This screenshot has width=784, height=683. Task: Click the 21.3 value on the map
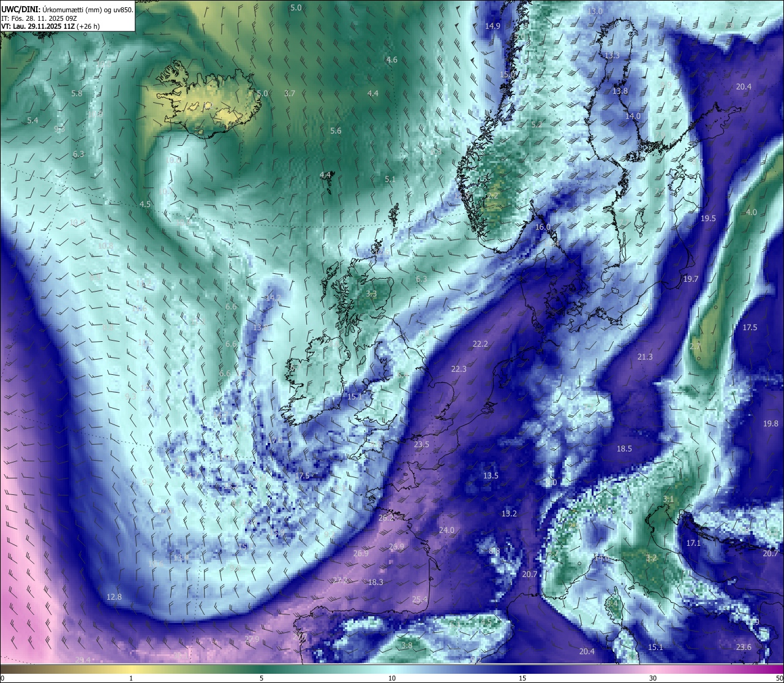(x=645, y=357)
